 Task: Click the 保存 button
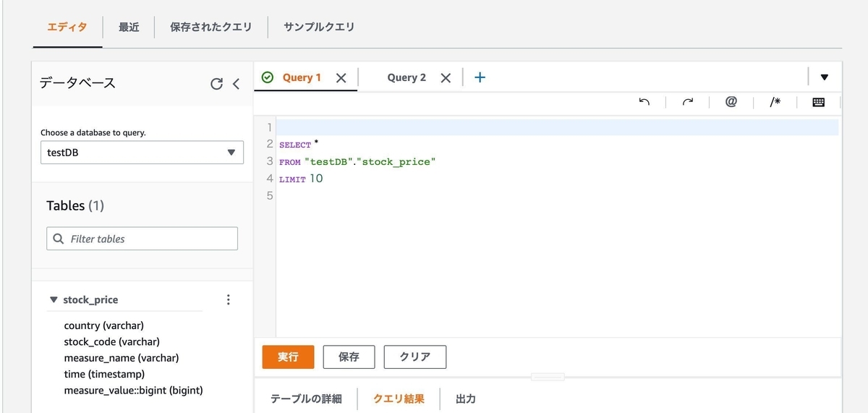pos(349,357)
